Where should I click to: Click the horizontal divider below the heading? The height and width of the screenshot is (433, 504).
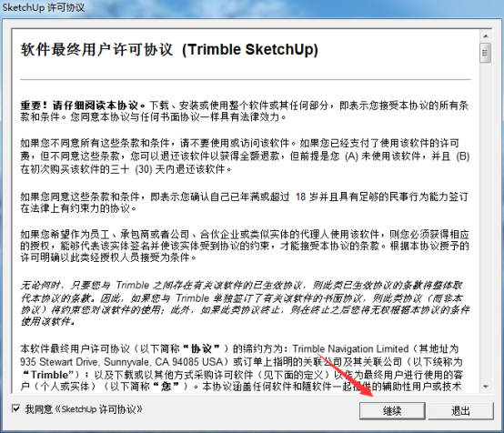tap(246, 79)
